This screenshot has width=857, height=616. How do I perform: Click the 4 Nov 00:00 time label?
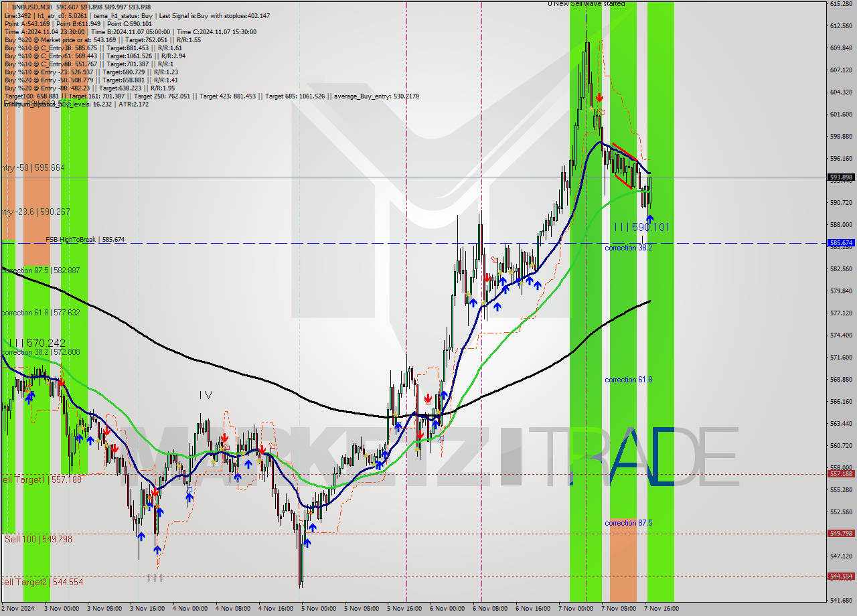[x=190, y=609]
